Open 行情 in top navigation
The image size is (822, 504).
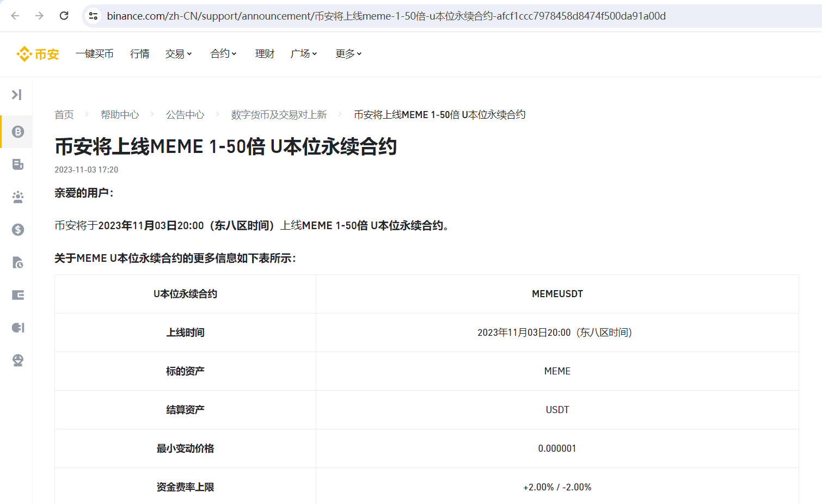pyautogui.click(x=139, y=54)
